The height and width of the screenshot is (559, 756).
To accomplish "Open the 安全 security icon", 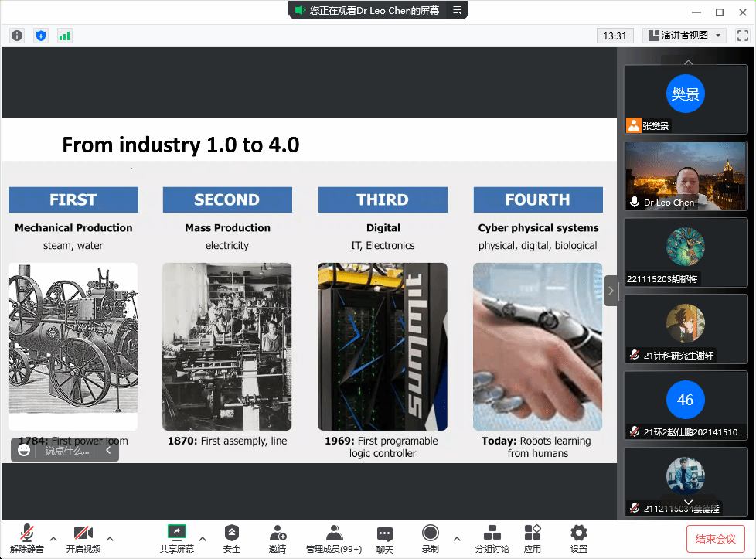I will tap(231, 538).
